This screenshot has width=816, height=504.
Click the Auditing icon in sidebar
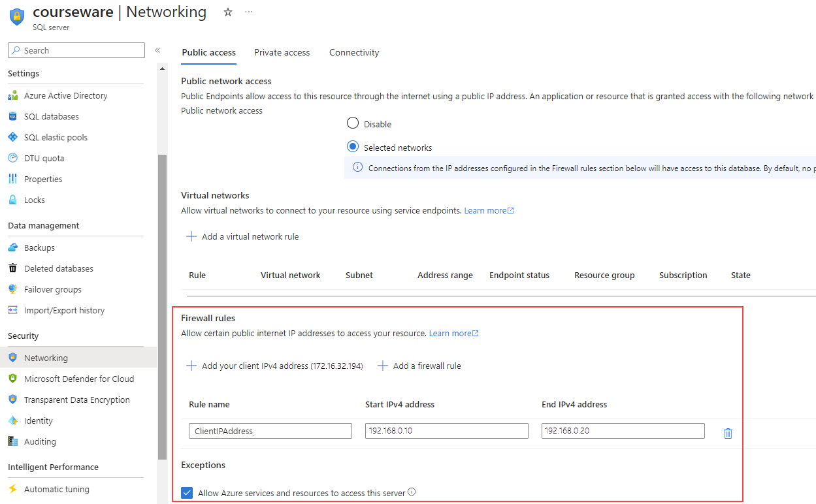click(x=12, y=441)
